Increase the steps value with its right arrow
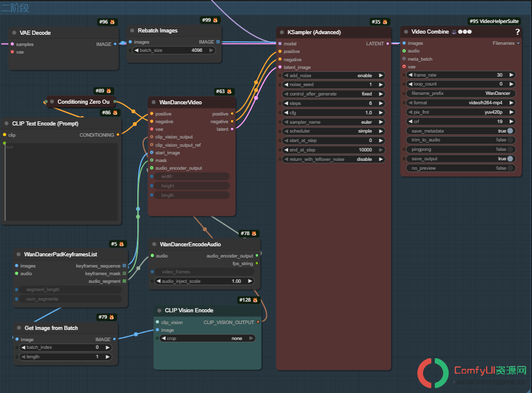The image size is (532, 393). 381,103
